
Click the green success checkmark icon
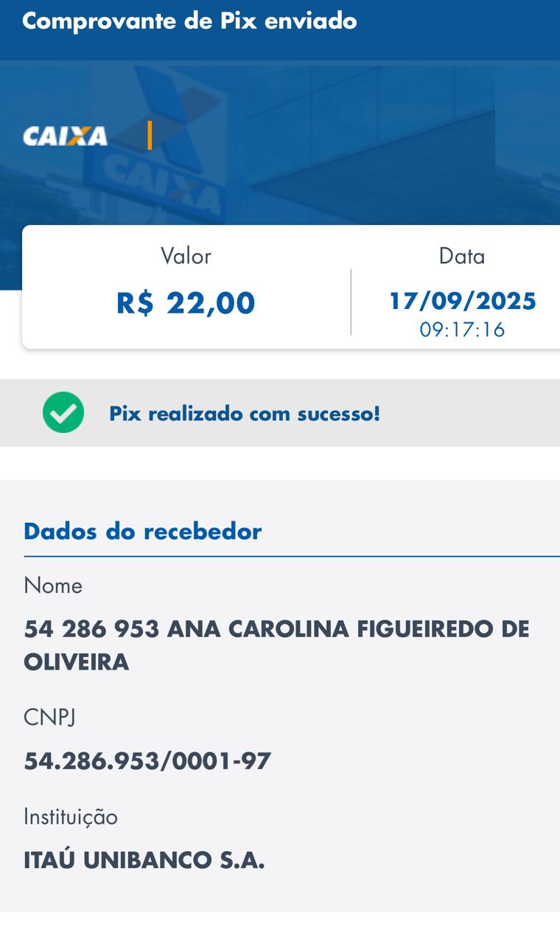pyautogui.click(x=63, y=412)
